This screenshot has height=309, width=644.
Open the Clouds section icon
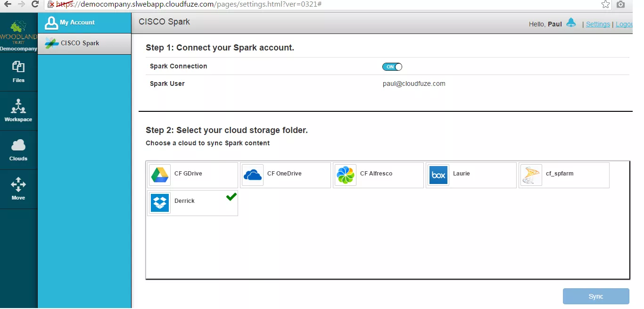click(18, 145)
